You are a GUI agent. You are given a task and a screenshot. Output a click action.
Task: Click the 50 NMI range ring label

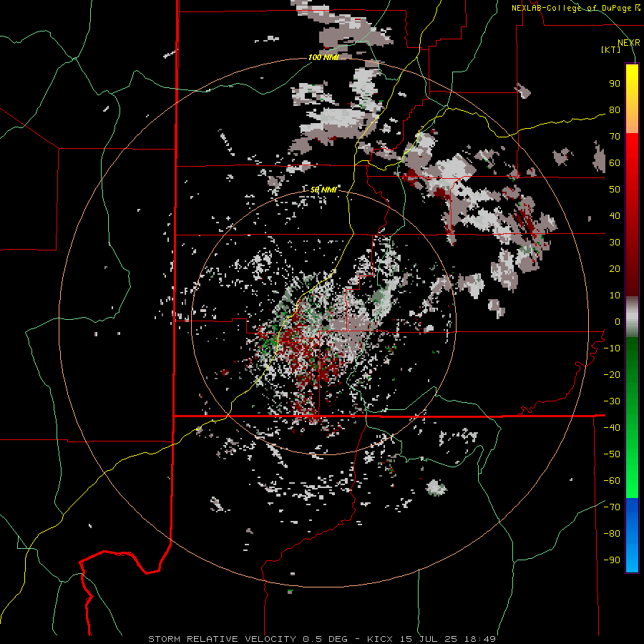click(x=323, y=190)
